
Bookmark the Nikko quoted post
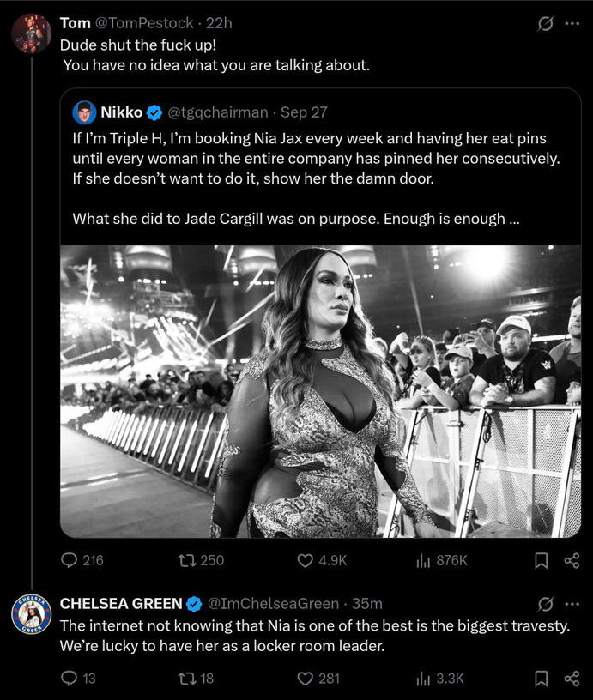[542, 560]
